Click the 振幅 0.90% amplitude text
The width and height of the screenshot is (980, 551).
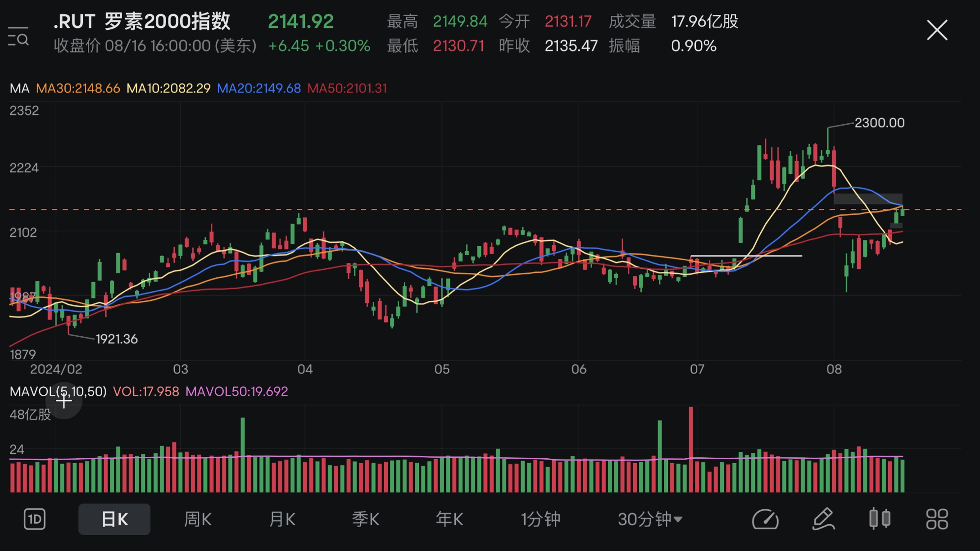(662, 45)
